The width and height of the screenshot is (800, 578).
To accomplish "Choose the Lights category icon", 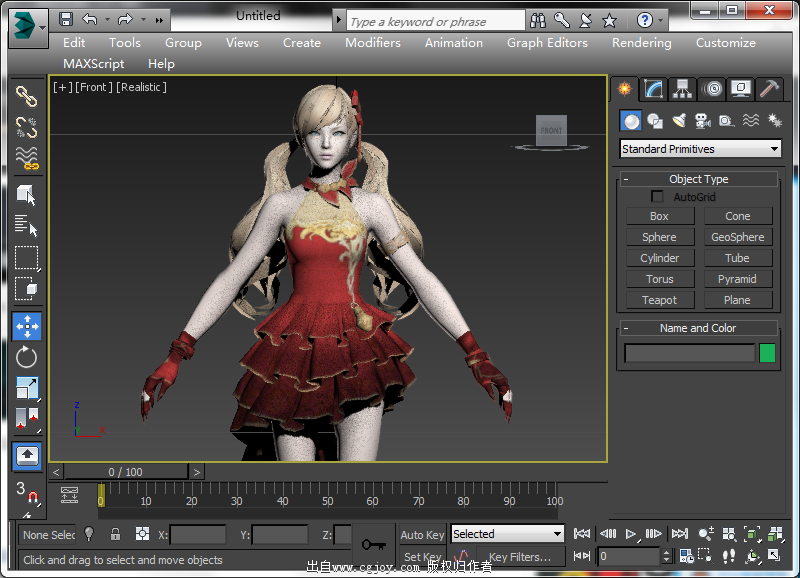I will (x=679, y=121).
